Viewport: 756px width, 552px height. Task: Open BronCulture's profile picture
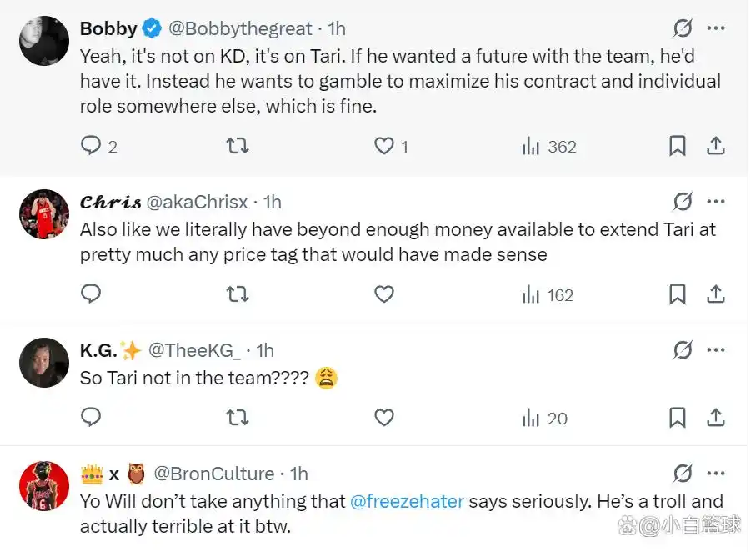click(x=43, y=485)
